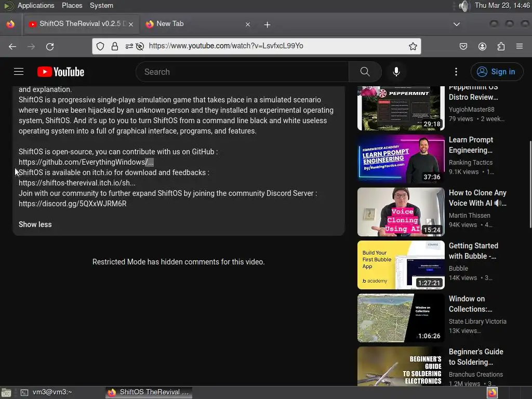
Task: Expand the list all tabs dropdown
Action: (x=457, y=24)
